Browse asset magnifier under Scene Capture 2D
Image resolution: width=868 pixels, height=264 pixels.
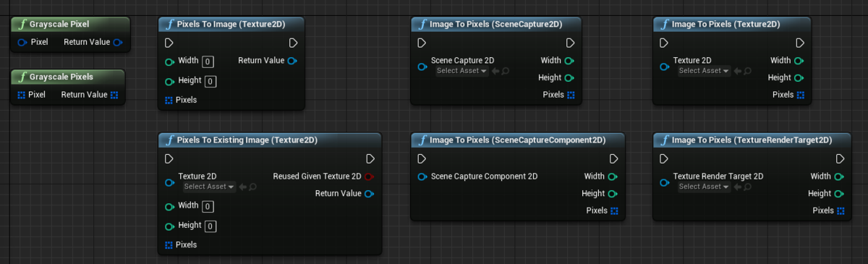(505, 71)
